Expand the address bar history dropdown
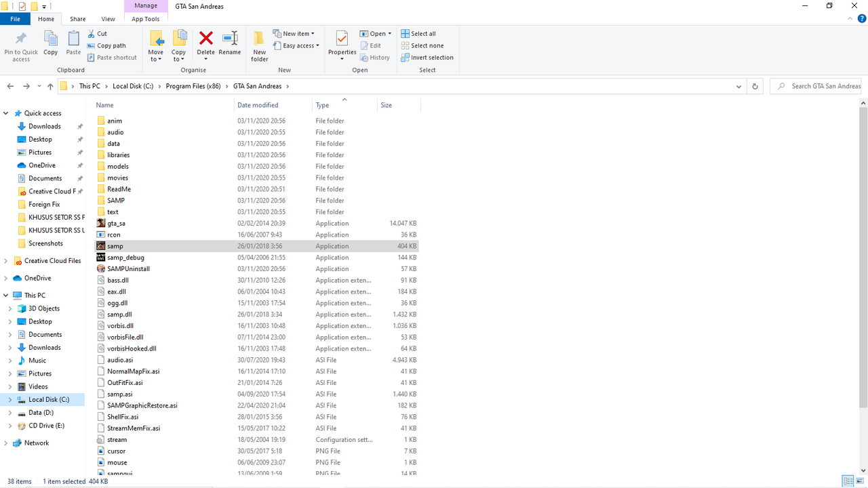 (x=738, y=86)
